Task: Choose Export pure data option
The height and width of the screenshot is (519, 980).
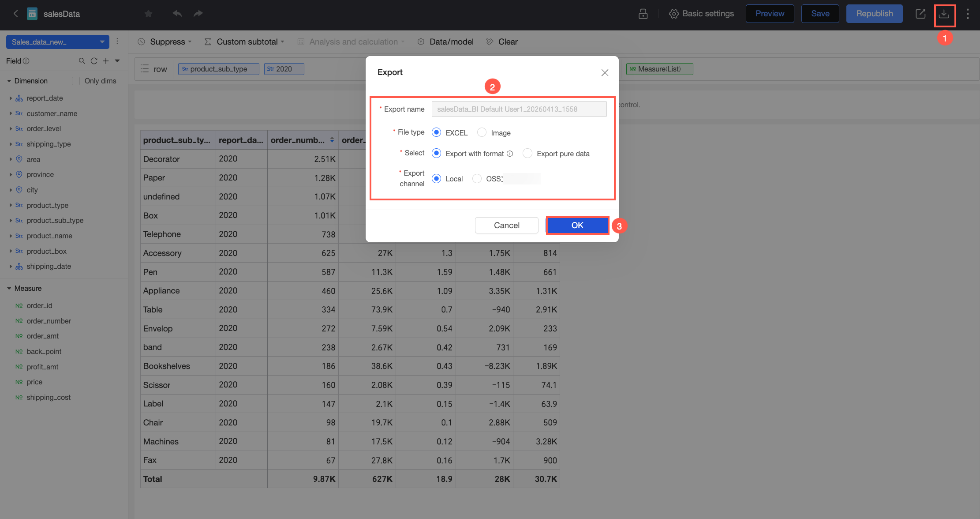Action: pyautogui.click(x=527, y=153)
